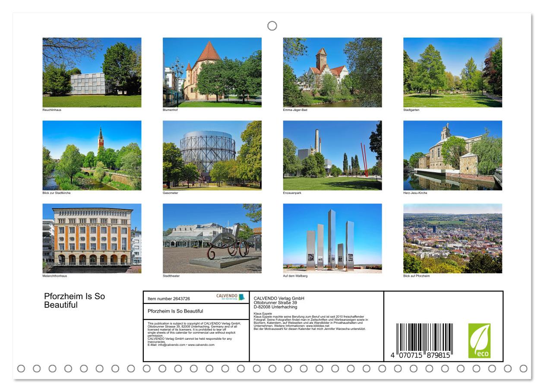This screenshot has width=544, height=392.
Task: Click the 'Reuchlinhaus' caption text
Action: [x=52, y=110]
